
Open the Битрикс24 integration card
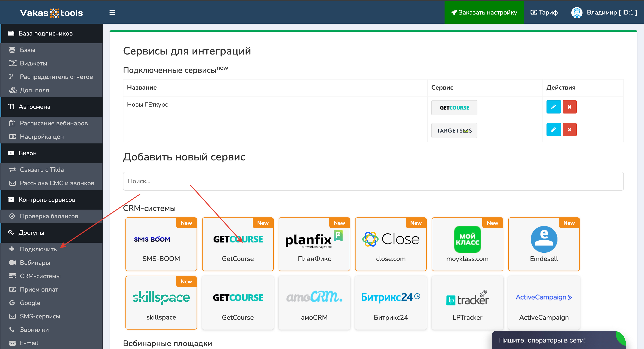click(x=390, y=303)
